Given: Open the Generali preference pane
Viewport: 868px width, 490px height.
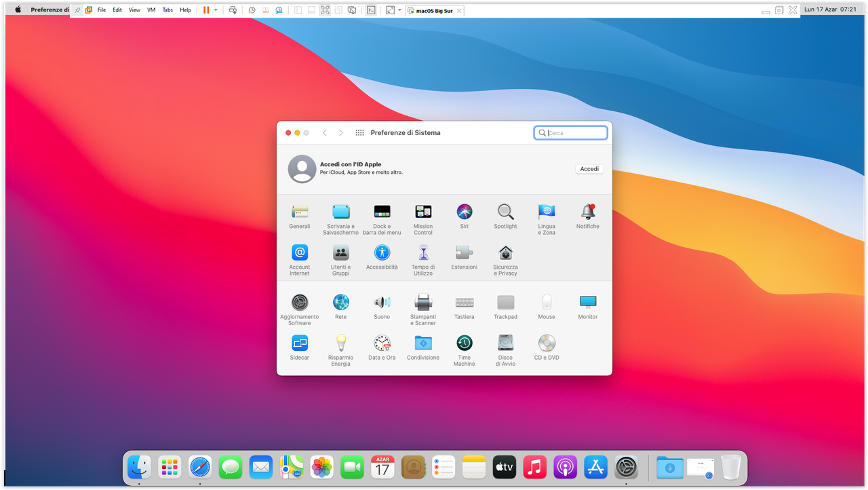Looking at the screenshot, I should [299, 216].
